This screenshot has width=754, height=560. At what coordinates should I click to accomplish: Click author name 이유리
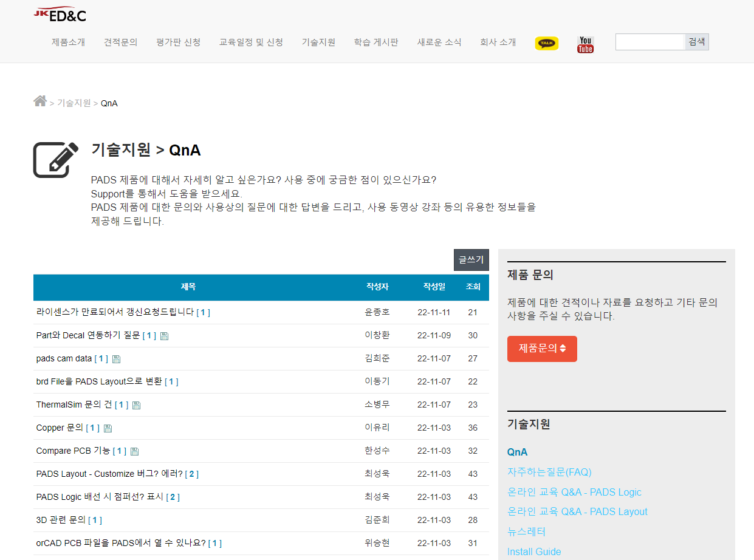[377, 428]
